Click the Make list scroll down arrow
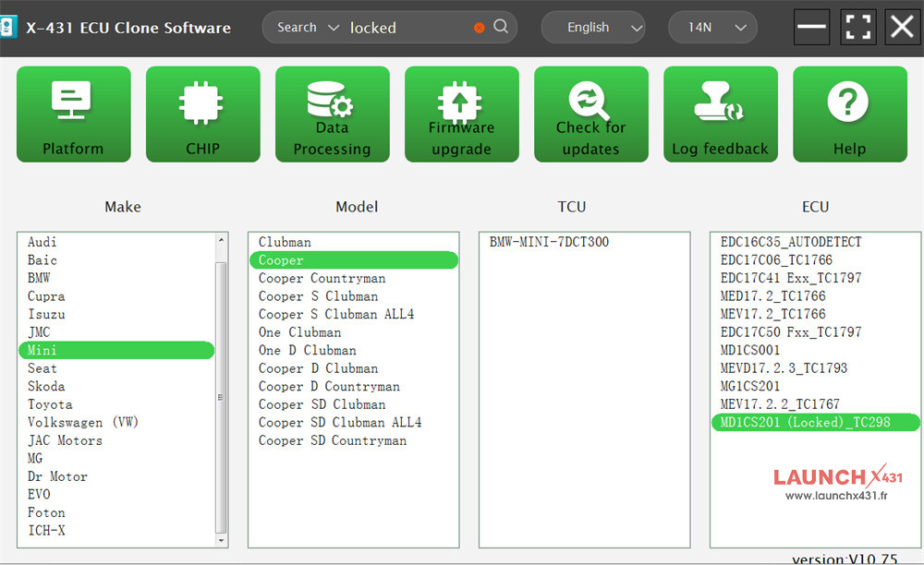 221,540
